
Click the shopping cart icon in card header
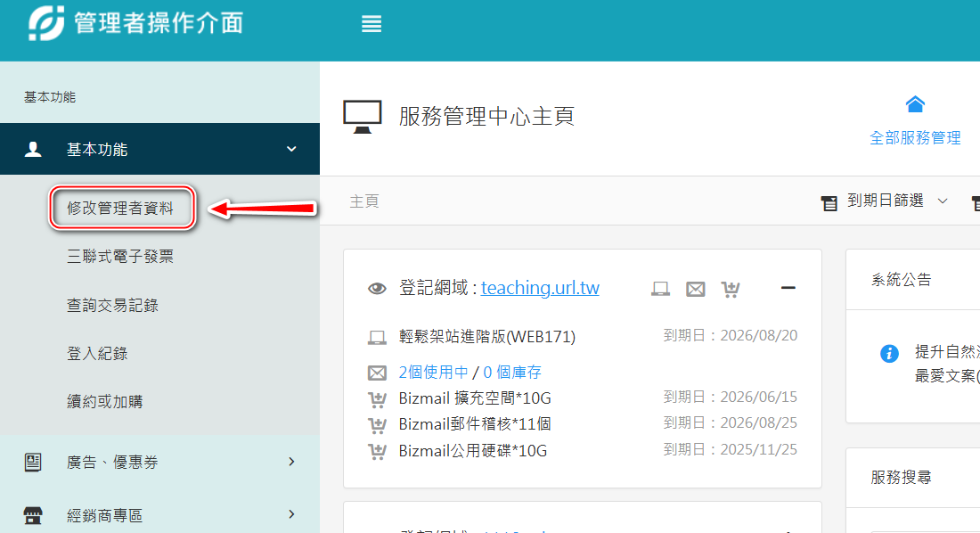pyautogui.click(x=731, y=289)
